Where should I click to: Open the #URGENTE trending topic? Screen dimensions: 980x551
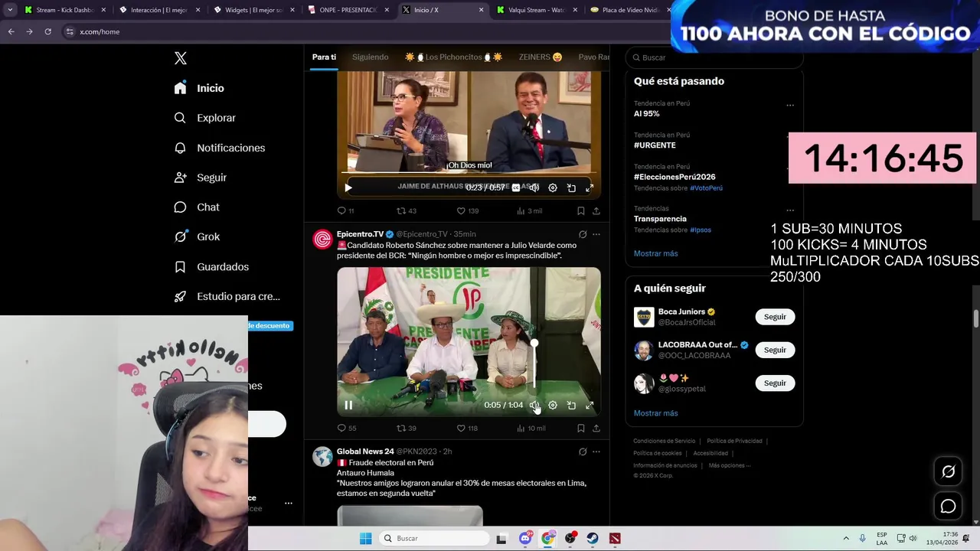point(655,145)
